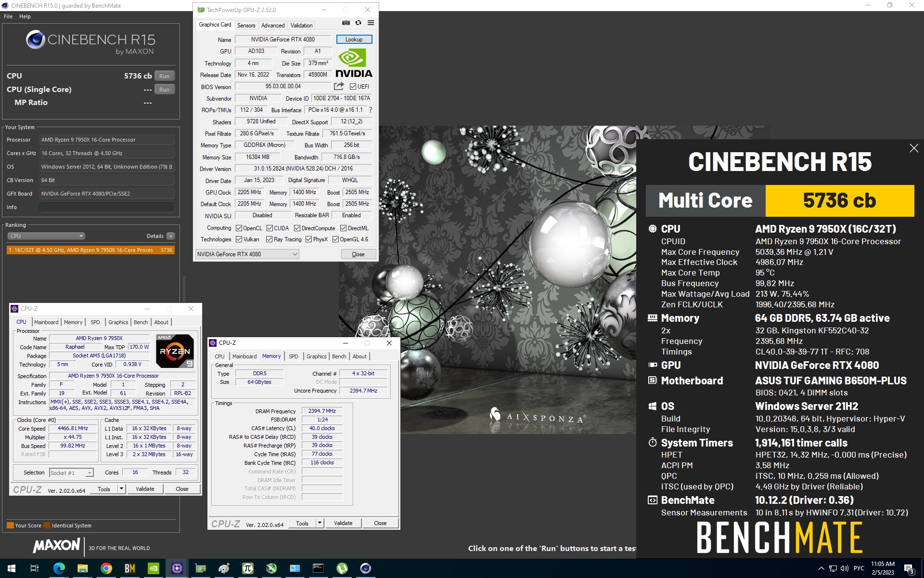
Task: Toggle the CUDA checkbox
Action: click(270, 228)
